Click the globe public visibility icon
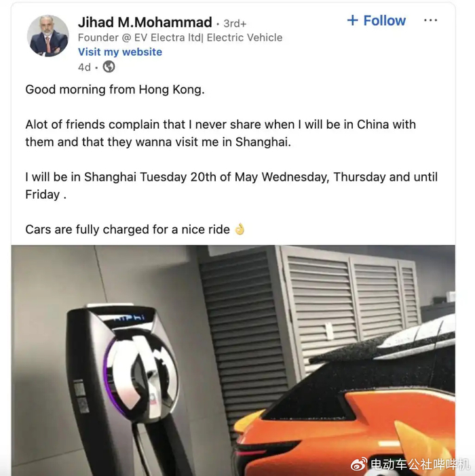The height and width of the screenshot is (476, 475). 109,66
